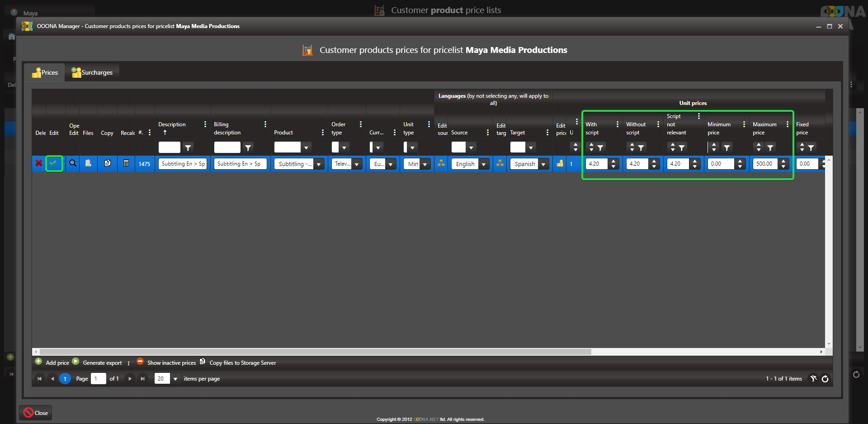Edit target languages icon in row

pos(500,164)
